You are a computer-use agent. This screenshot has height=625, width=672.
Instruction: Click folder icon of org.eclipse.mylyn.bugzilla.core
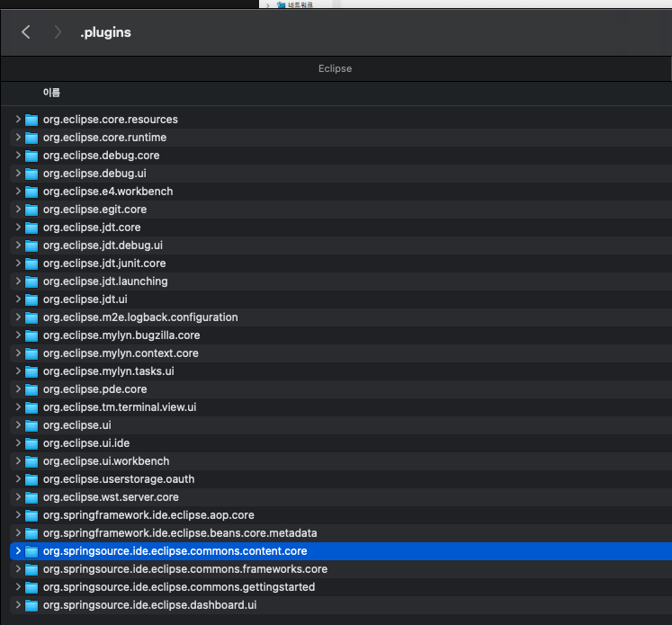click(x=31, y=335)
